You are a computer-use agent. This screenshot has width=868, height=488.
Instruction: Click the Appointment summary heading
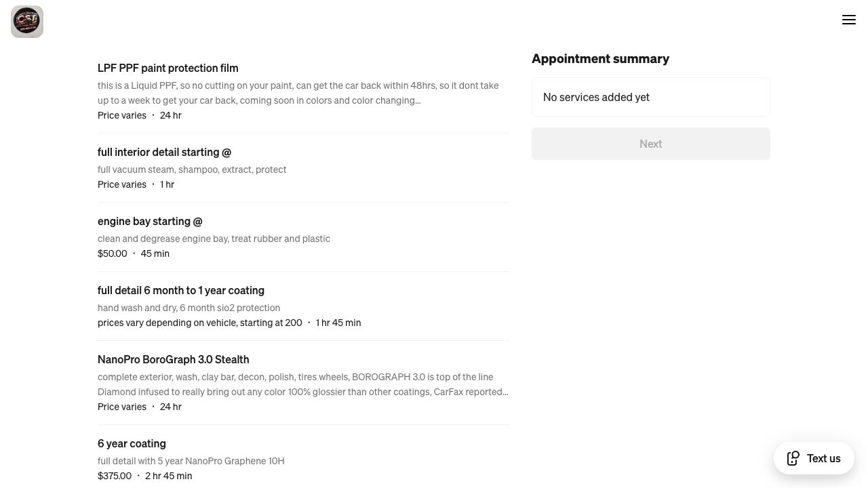[x=600, y=58]
